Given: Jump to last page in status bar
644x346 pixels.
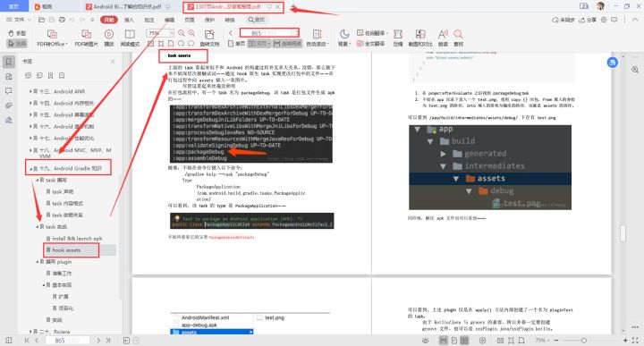Looking at the screenshot, I should [108, 341].
